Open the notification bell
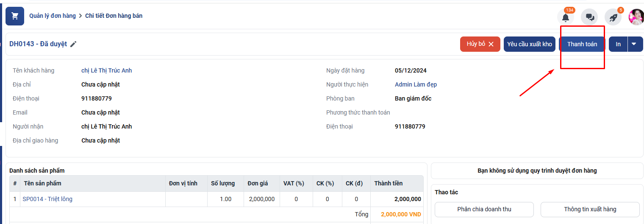Image resolution: width=644 pixels, height=224 pixels. [x=565, y=17]
